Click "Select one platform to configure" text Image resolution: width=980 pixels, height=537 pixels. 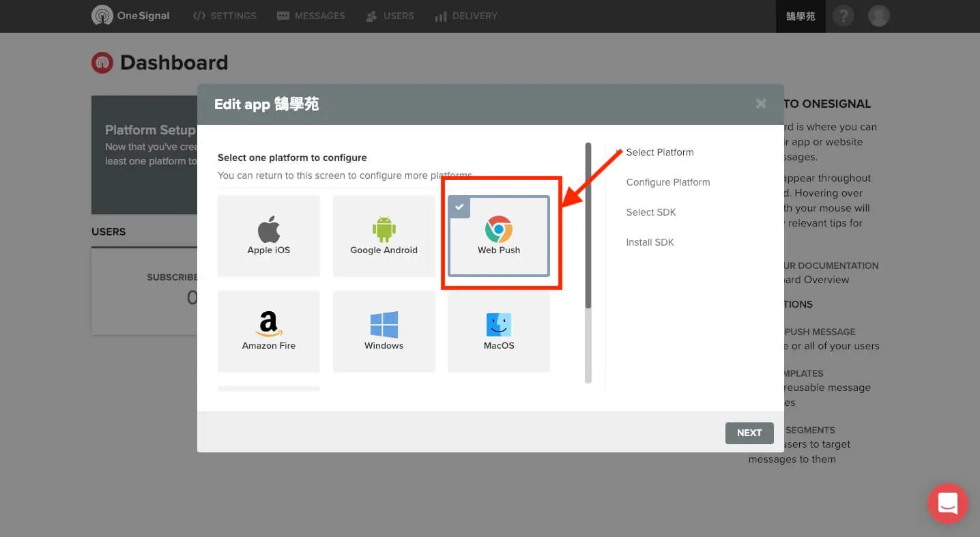click(x=292, y=158)
